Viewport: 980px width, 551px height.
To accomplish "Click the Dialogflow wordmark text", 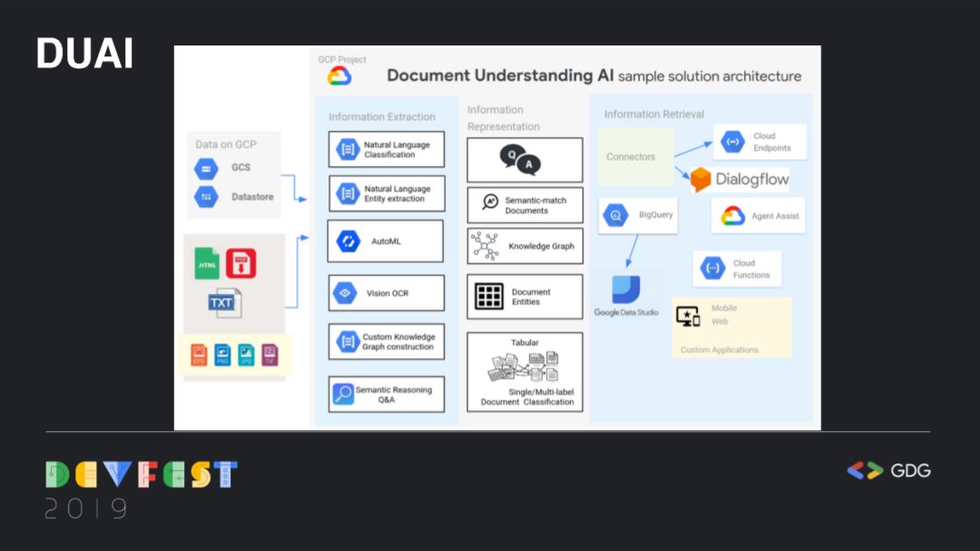I will point(752,180).
